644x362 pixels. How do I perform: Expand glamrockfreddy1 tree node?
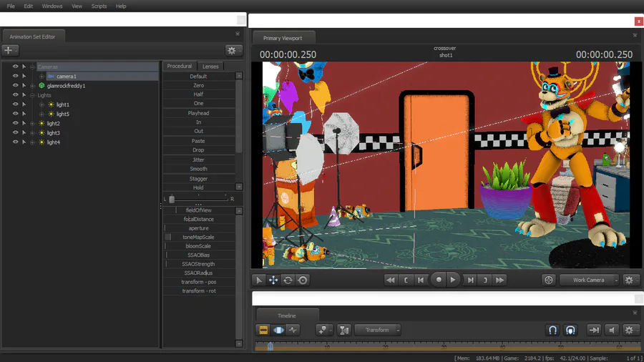(32, 86)
